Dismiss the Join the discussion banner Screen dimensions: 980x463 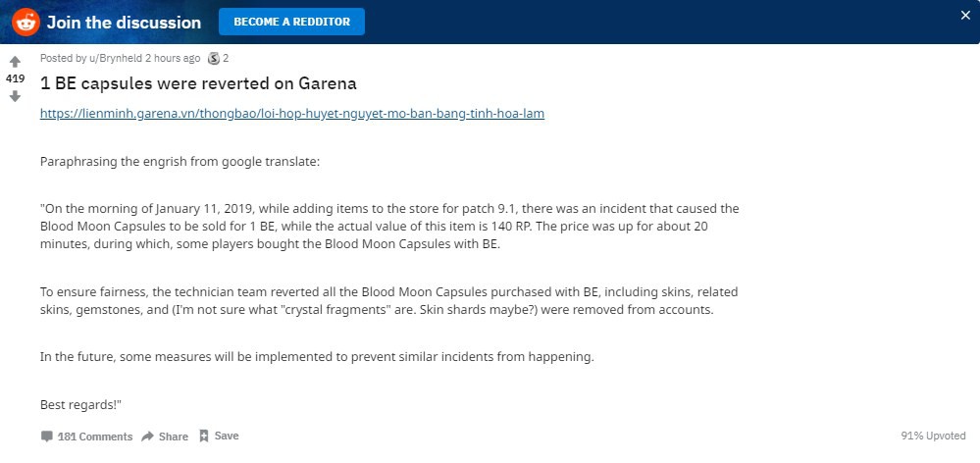click(965, 16)
